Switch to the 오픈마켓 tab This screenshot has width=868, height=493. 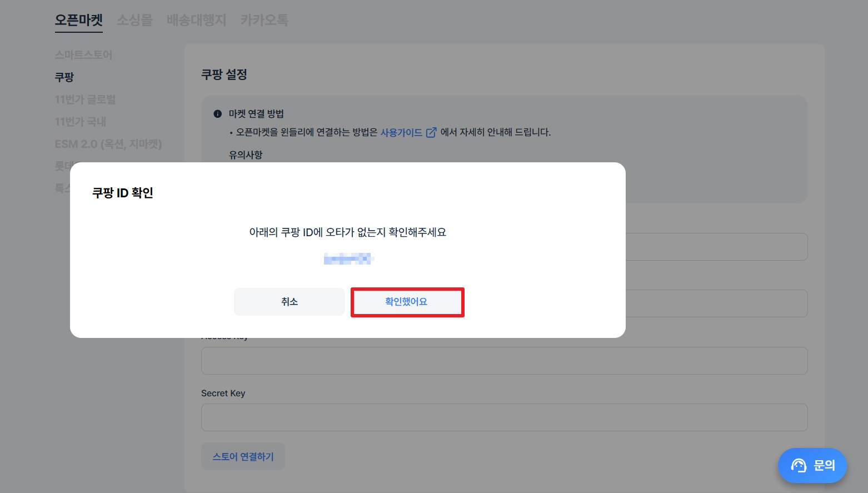click(x=79, y=21)
